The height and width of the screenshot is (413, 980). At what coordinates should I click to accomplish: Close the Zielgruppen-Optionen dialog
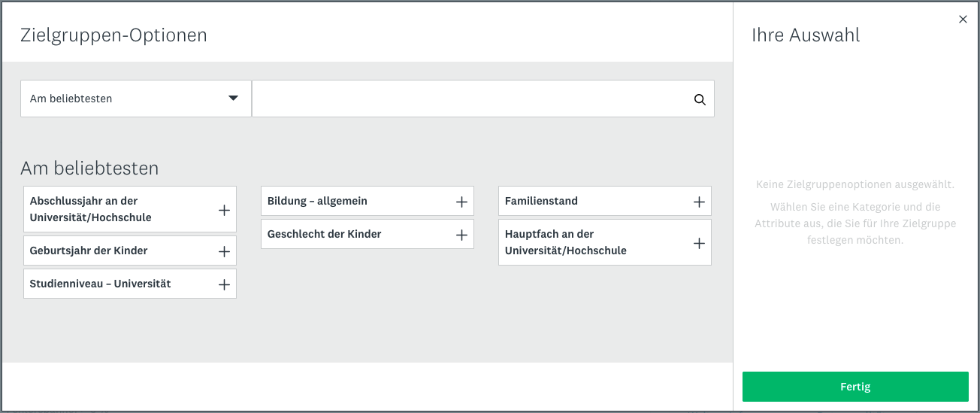(963, 20)
